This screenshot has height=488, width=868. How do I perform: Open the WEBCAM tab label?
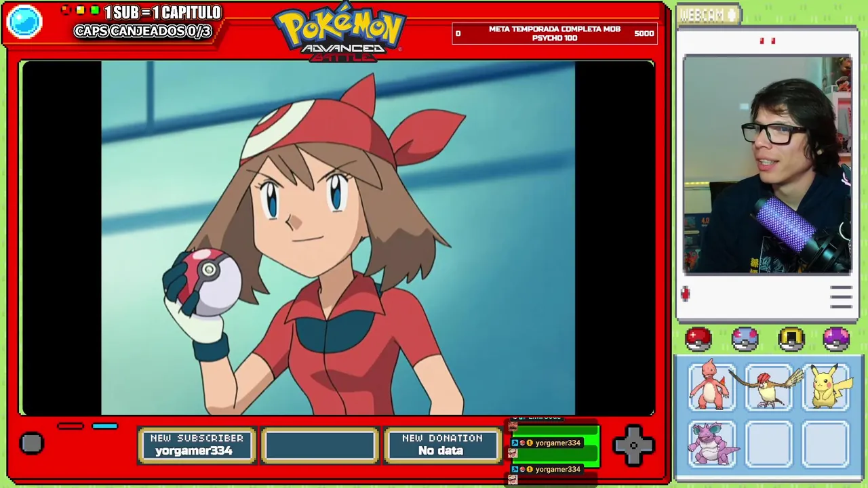(x=709, y=15)
